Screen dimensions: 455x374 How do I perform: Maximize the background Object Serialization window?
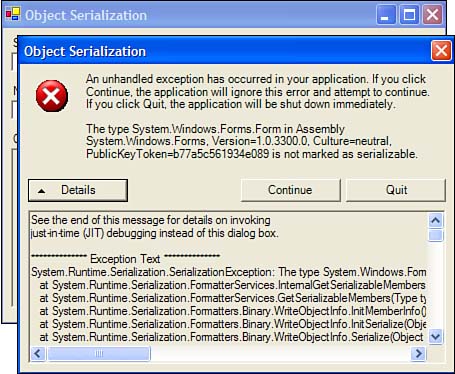409,15
